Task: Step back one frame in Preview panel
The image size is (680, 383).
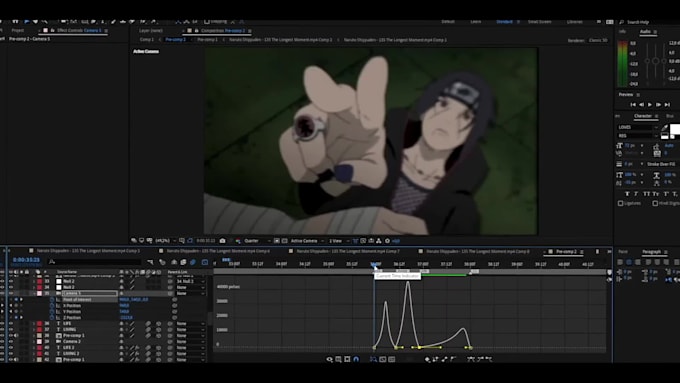Action: (x=641, y=105)
